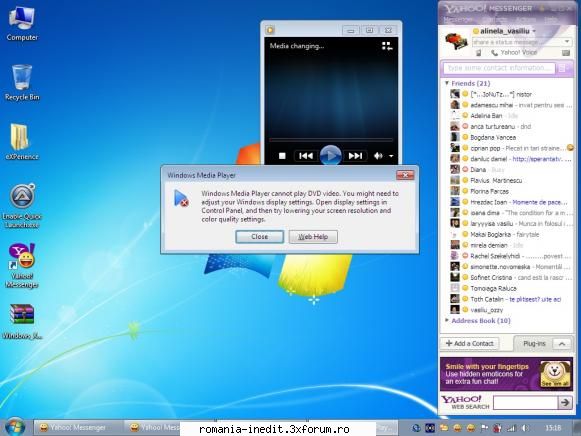Open the eXPerience folder on desktop
This screenshot has width=581, height=436.
click(22, 142)
